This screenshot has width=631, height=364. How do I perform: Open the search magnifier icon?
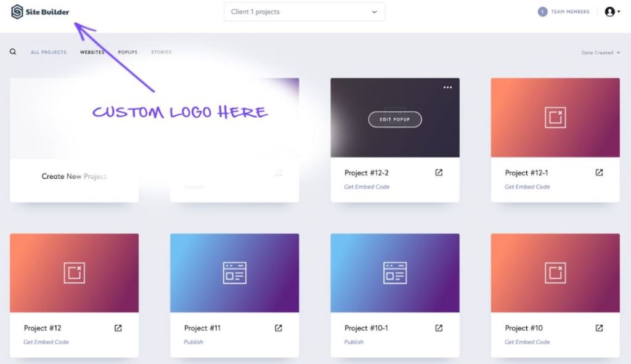pyautogui.click(x=13, y=52)
